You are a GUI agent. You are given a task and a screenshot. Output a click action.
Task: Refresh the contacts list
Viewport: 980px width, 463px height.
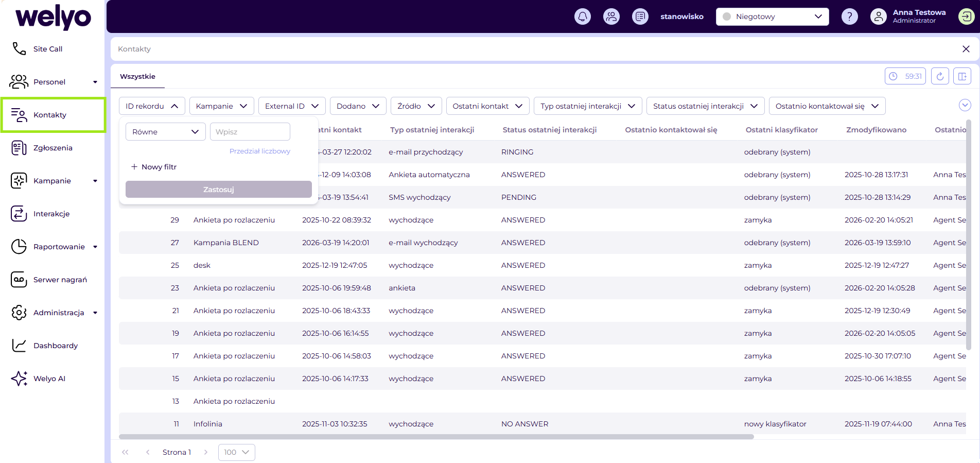pos(939,76)
